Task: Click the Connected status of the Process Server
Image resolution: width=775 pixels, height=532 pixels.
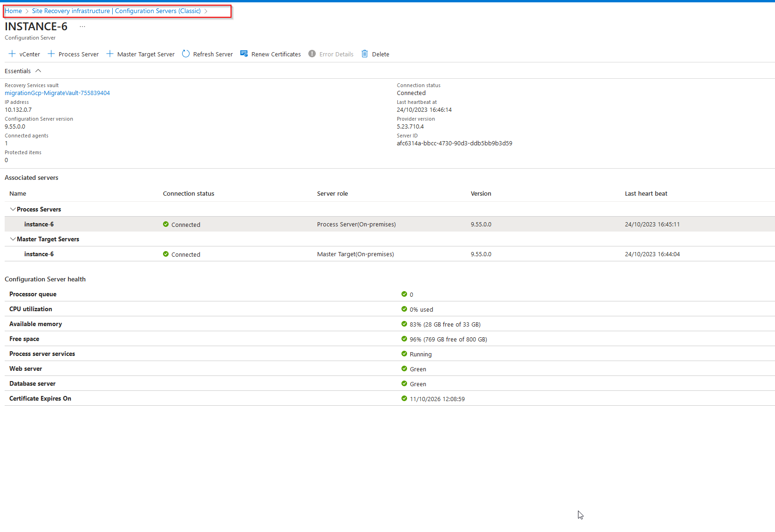Action: pos(185,224)
